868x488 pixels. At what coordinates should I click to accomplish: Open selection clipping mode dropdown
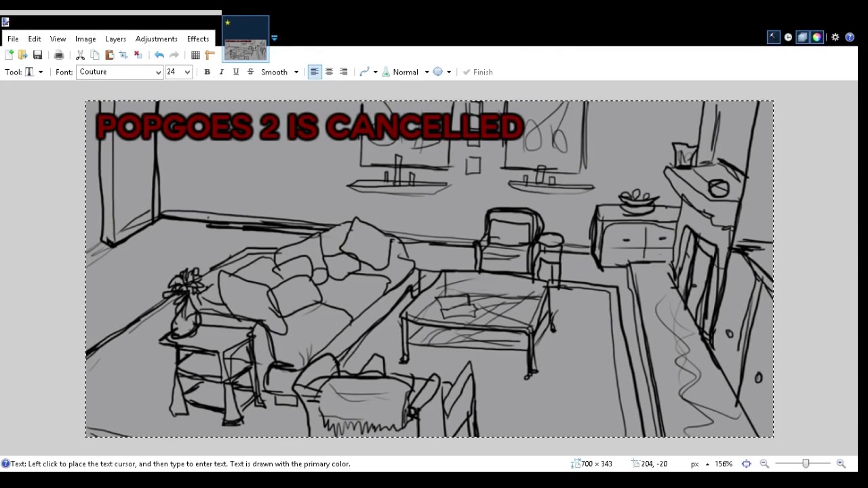tap(441, 72)
